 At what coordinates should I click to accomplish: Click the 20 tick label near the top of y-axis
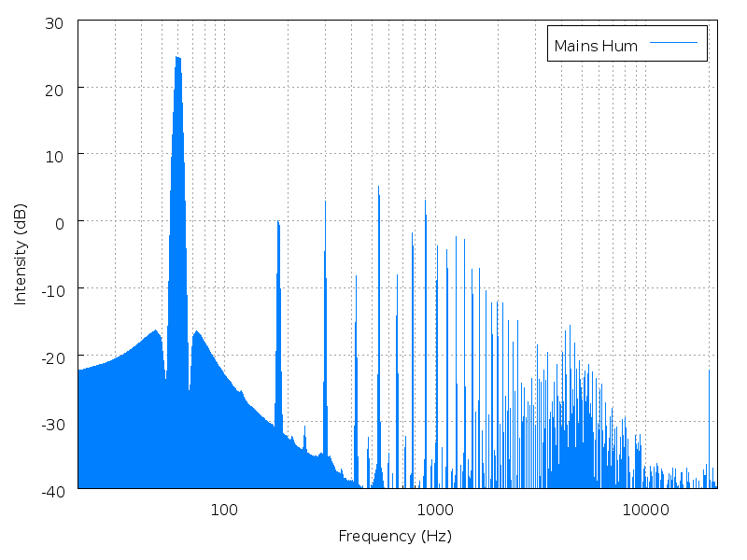[53, 88]
